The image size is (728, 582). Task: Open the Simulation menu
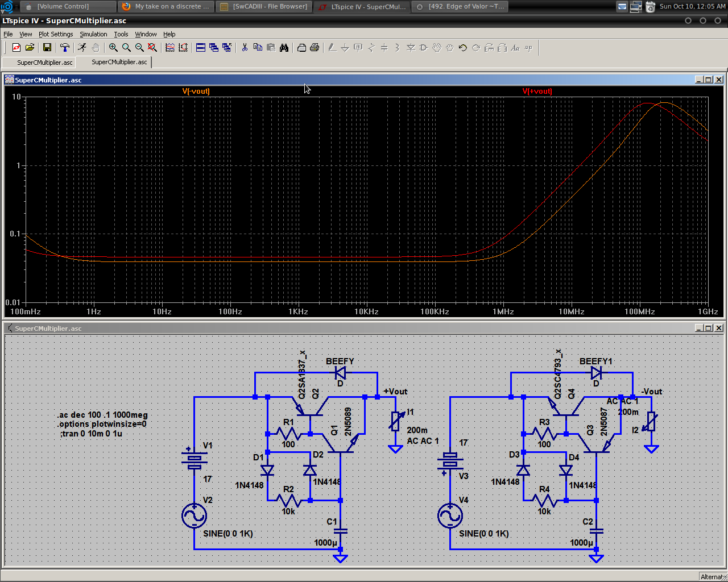pyautogui.click(x=93, y=34)
